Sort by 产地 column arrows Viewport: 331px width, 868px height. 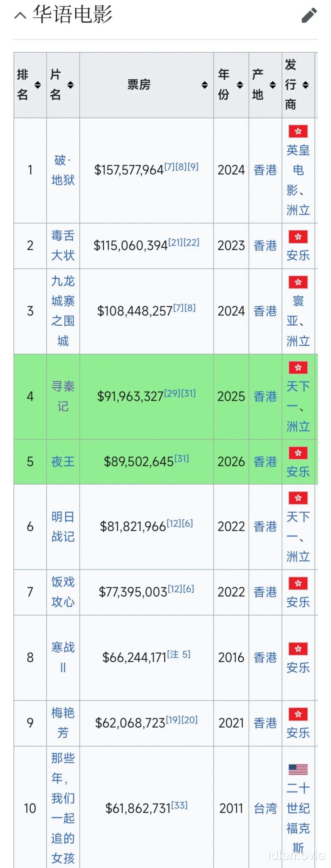pos(273,85)
